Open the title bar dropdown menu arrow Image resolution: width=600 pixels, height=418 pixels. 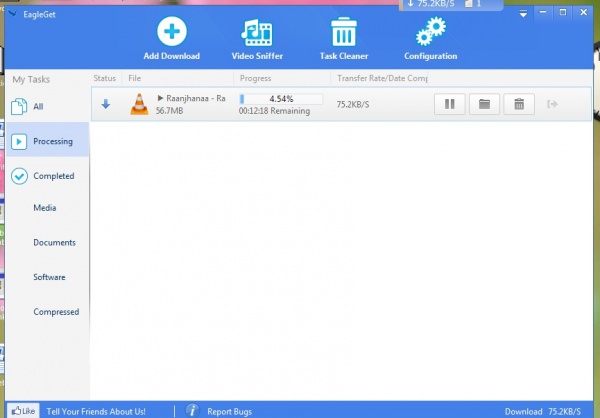pyautogui.click(x=523, y=14)
